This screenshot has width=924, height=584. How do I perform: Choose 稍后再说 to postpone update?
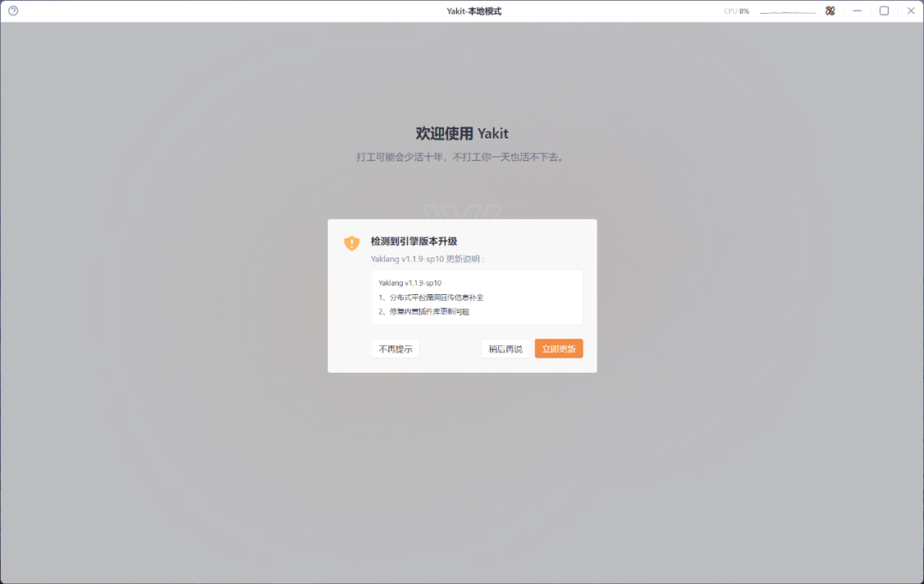coord(505,349)
